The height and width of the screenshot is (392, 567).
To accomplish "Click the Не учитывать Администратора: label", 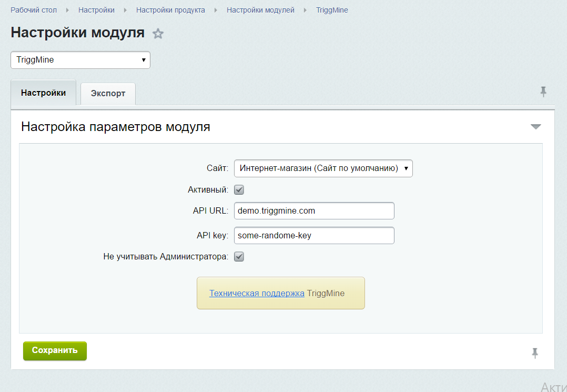I will [x=166, y=257].
